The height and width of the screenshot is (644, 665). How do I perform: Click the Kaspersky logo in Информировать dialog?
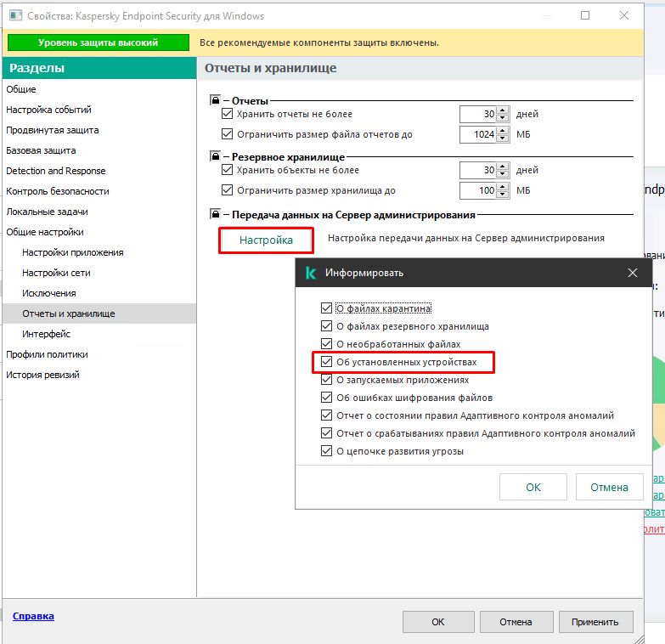pyautogui.click(x=311, y=273)
